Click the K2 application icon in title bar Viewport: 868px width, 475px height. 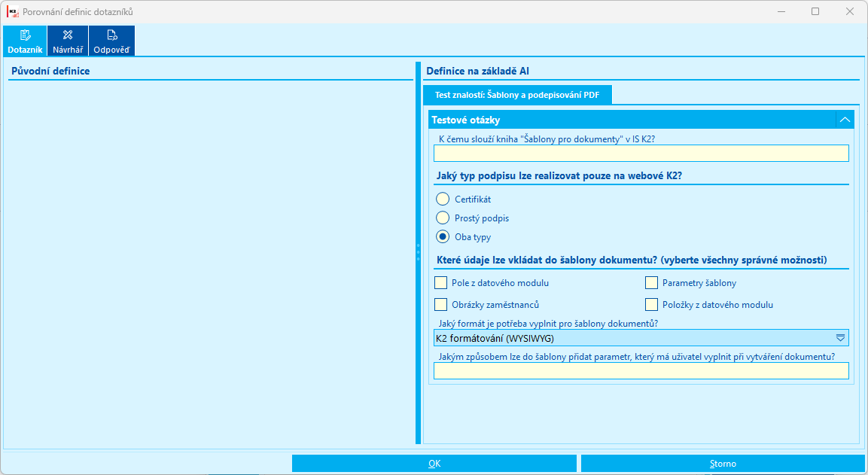(x=12, y=11)
